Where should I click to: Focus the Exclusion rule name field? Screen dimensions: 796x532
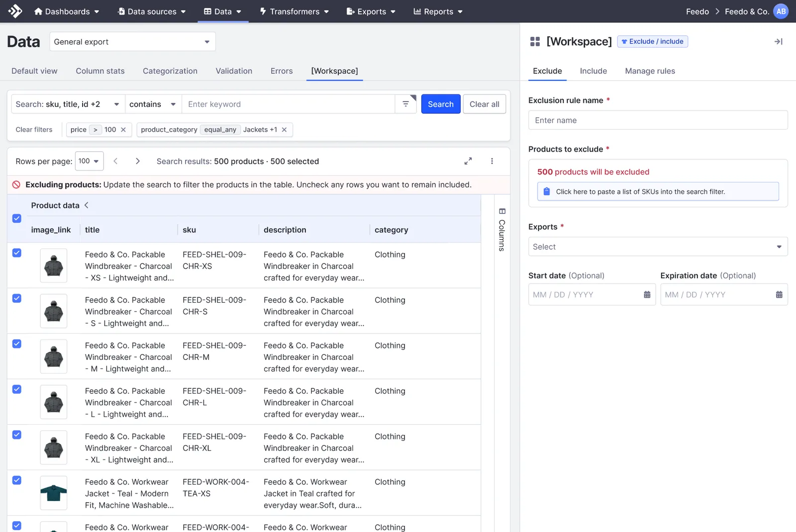(x=658, y=120)
